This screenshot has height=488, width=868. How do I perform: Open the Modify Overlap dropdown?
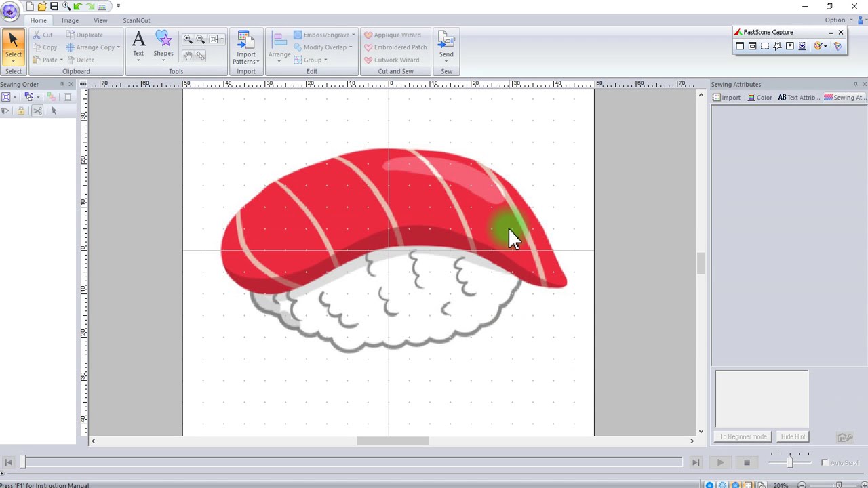(x=323, y=47)
